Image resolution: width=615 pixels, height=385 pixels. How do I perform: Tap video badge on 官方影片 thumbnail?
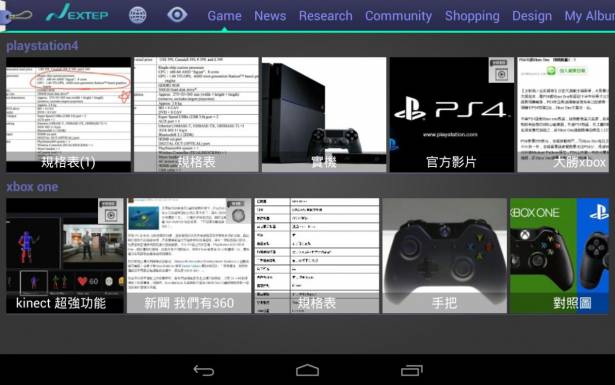[x=501, y=70]
